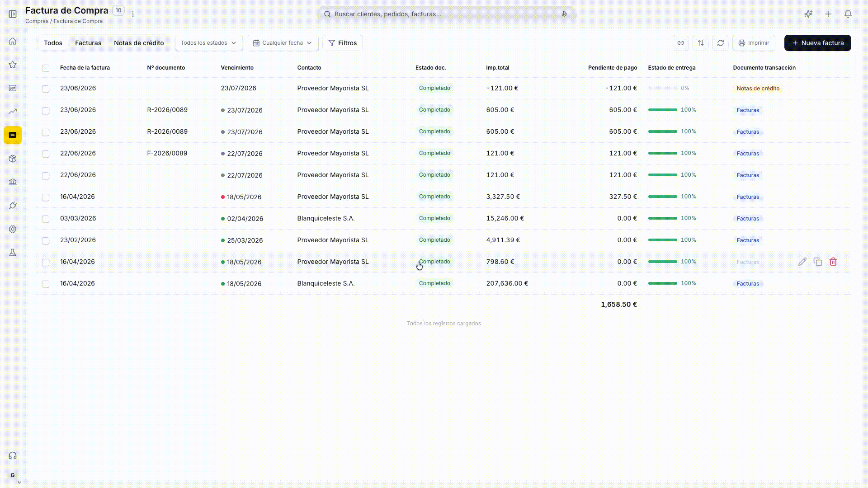Open the Todos los estados dropdown
868x488 pixels.
209,43
